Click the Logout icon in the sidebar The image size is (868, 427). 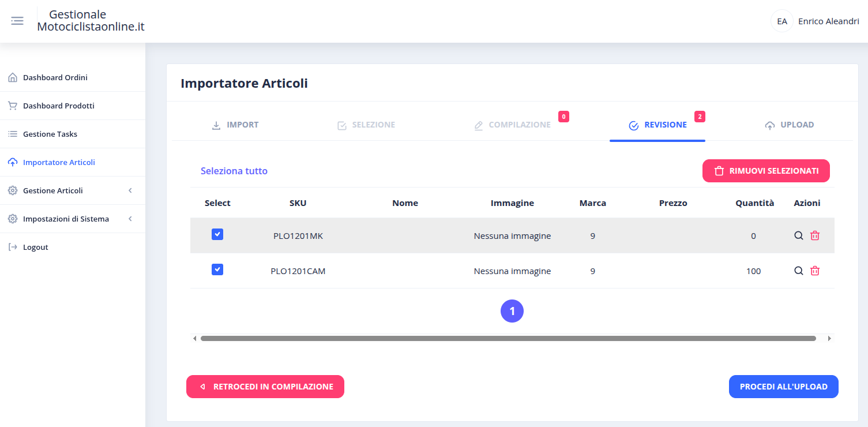point(12,247)
